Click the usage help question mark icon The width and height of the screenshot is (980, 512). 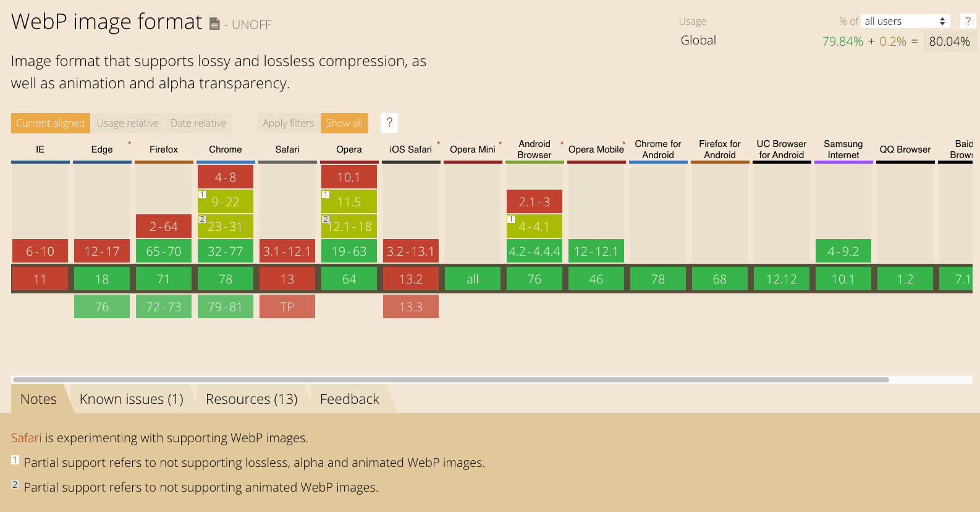point(968,21)
